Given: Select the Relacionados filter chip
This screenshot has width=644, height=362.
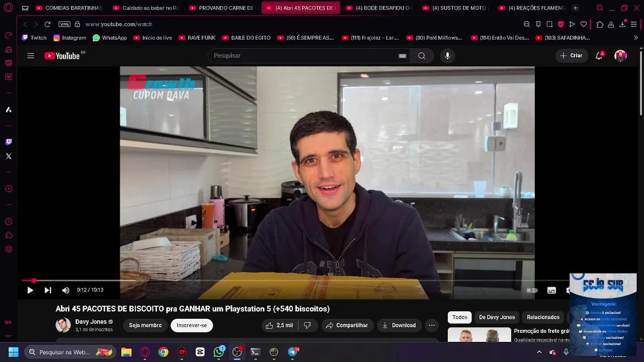Looking at the screenshot, I should [543, 317].
